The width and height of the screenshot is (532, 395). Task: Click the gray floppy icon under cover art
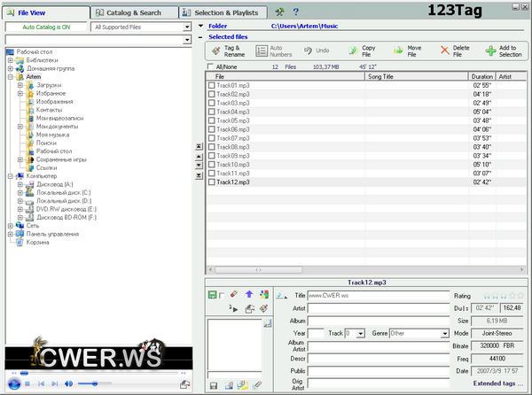pos(214,385)
